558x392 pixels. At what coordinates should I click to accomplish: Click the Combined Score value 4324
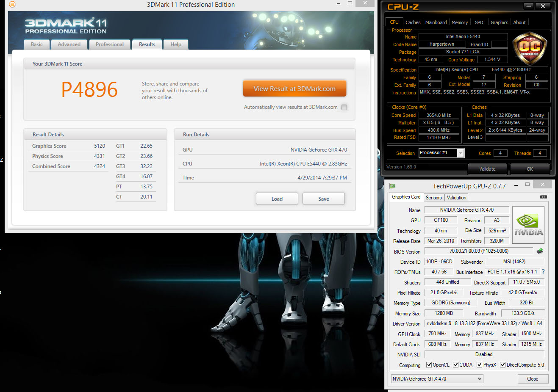(x=100, y=166)
